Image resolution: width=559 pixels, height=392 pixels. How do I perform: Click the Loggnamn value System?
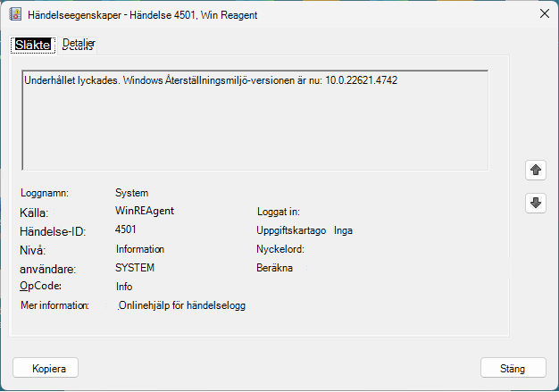pyautogui.click(x=131, y=193)
